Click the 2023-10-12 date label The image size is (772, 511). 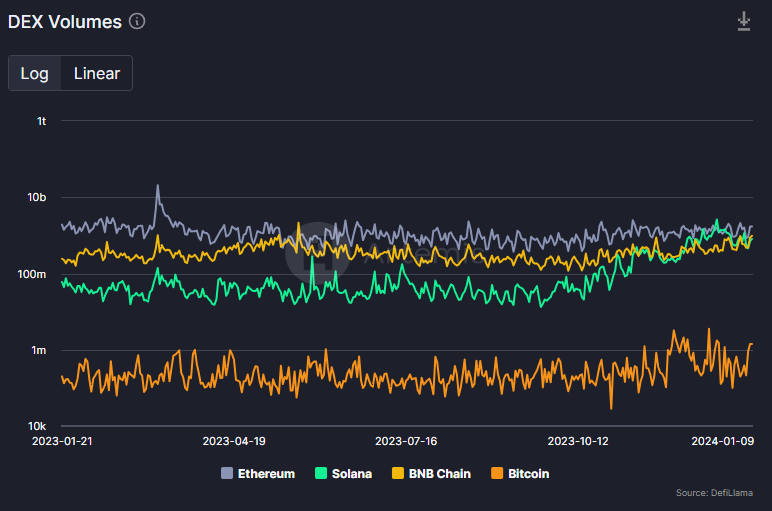[578, 441]
